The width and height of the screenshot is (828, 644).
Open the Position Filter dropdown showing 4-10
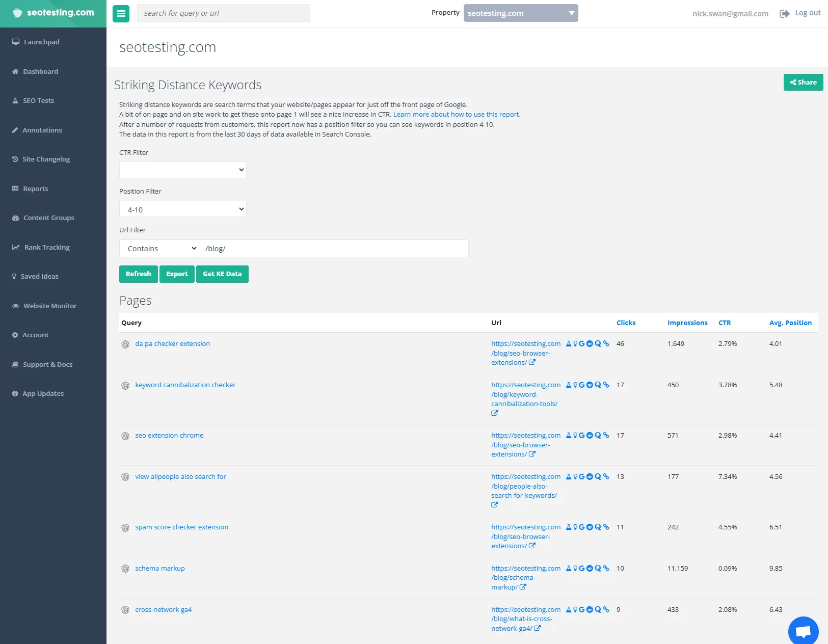click(182, 209)
